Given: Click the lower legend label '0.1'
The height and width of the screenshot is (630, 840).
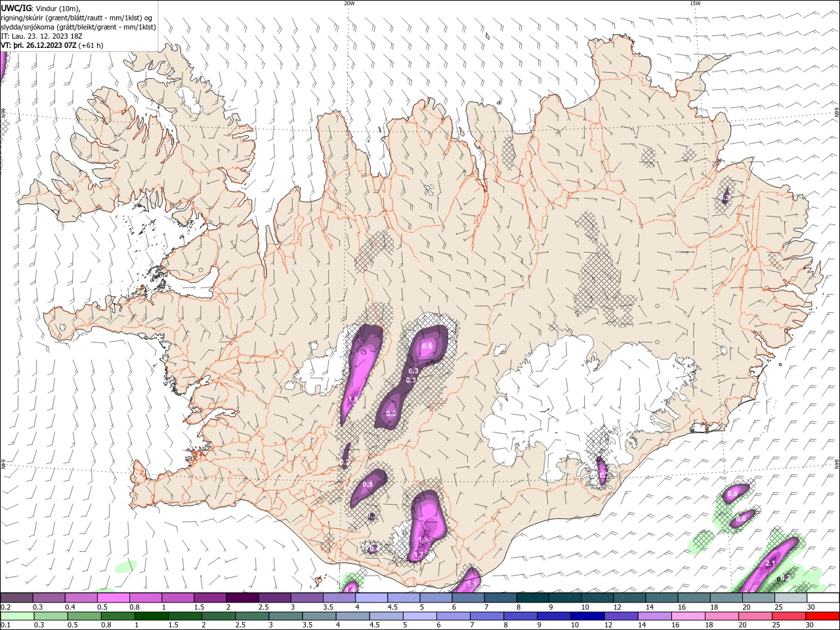Looking at the screenshot, I should 5,625.
